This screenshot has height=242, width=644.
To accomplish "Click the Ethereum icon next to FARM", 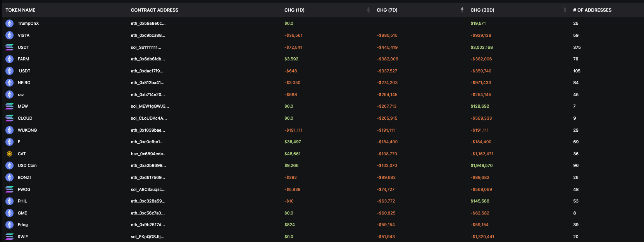I will (x=10, y=59).
